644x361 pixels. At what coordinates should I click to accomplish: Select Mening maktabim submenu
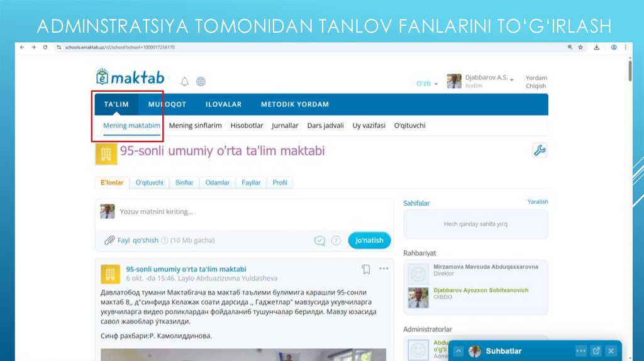[x=131, y=126]
